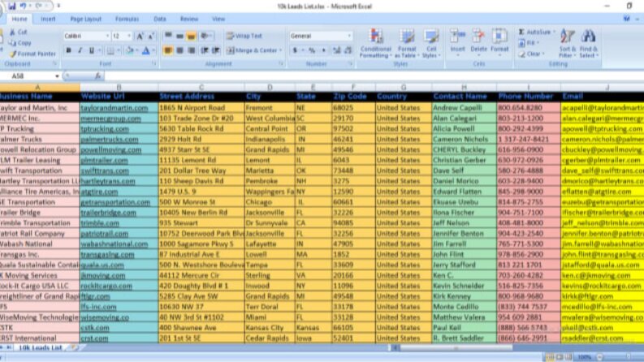
Task: Switch to the Insert ribbon tab
Action: [x=48, y=19]
